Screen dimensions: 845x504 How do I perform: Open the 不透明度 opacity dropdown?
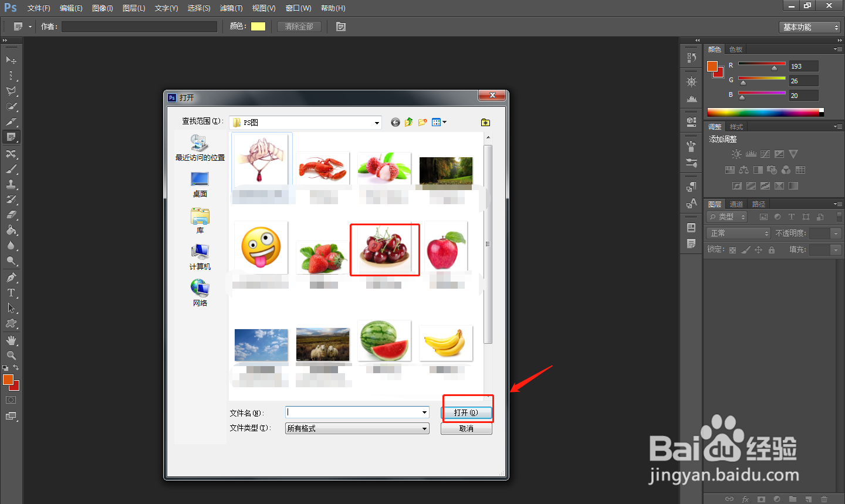point(836,233)
